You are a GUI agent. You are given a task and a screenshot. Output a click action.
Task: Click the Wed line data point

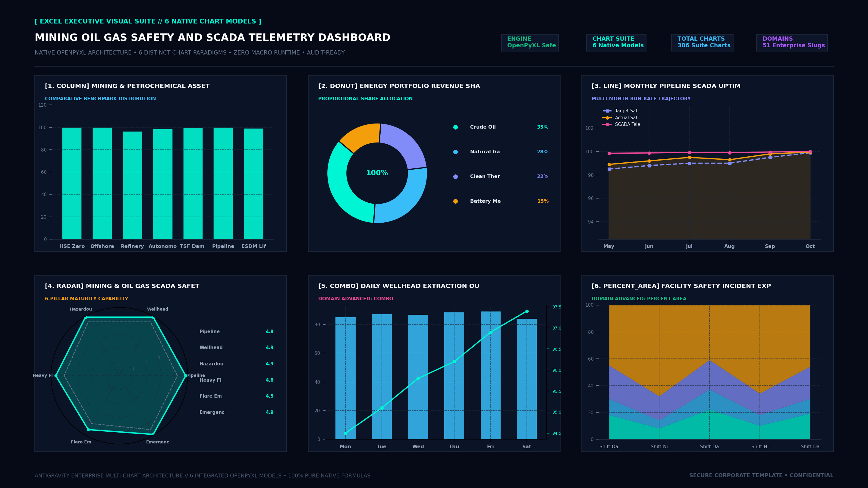(418, 379)
